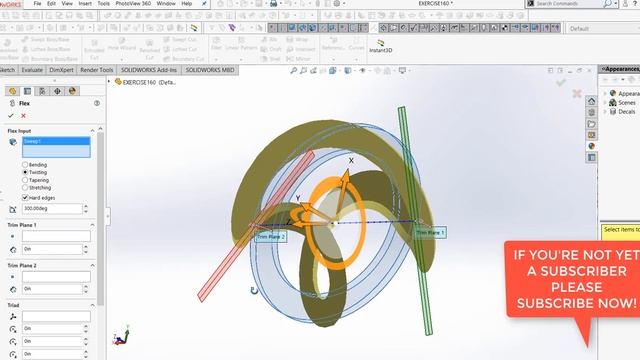Click the viewport confirmation corner red X
Image resolution: width=640 pixels, height=360 pixels.
click(x=577, y=94)
